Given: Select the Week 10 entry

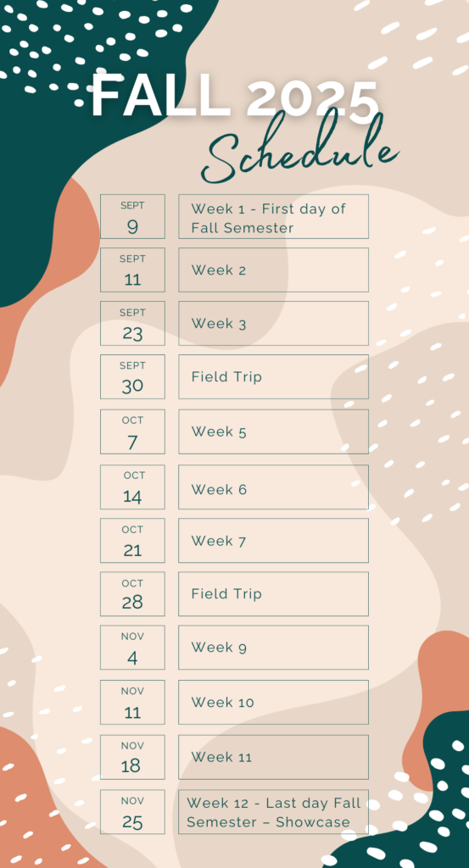Looking at the screenshot, I should [274, 702].
